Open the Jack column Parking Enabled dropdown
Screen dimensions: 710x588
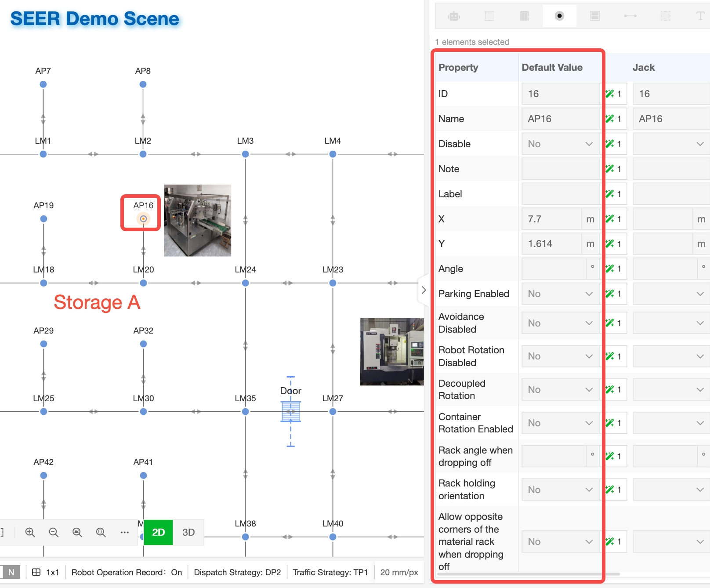671,294
